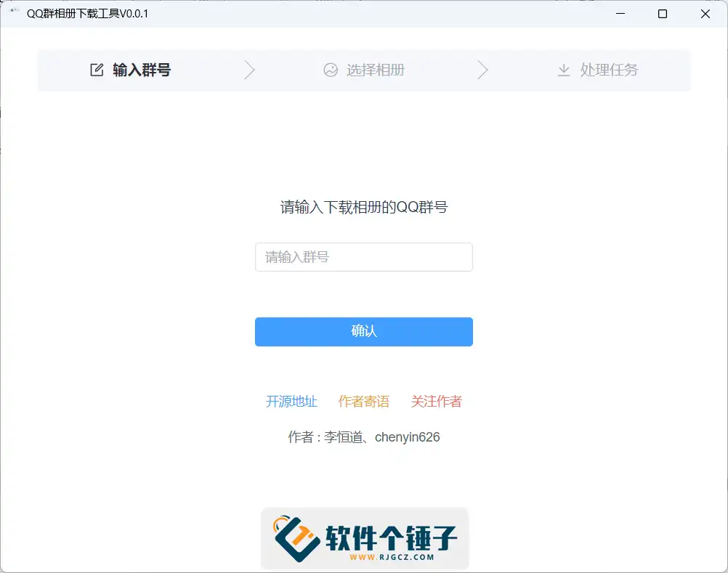Image resolution: width=728 pixels, height=573 pixels.
Task: Open the 作者寄语 link
Action: [x=364, y=402]
